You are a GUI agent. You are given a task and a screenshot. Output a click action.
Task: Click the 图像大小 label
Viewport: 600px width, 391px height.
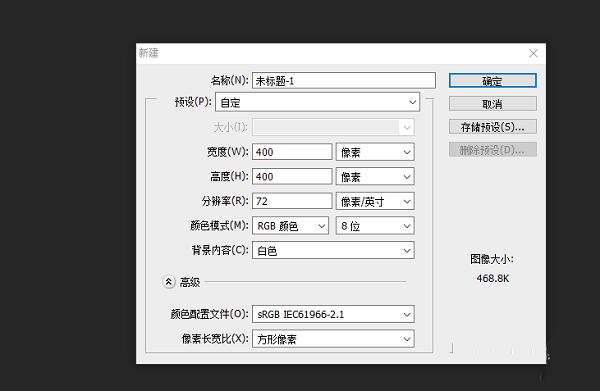(x=492, y=259)
